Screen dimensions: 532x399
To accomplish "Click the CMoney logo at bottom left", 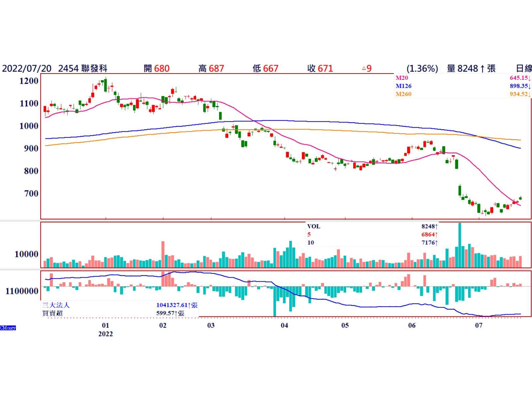I will point(8,328).
